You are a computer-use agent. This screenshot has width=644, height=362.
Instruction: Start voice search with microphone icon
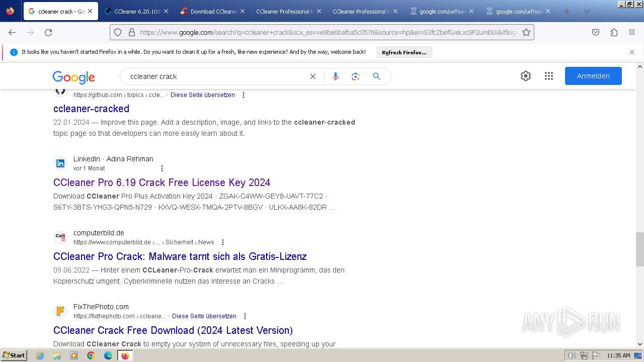click(x=336, y=76)
